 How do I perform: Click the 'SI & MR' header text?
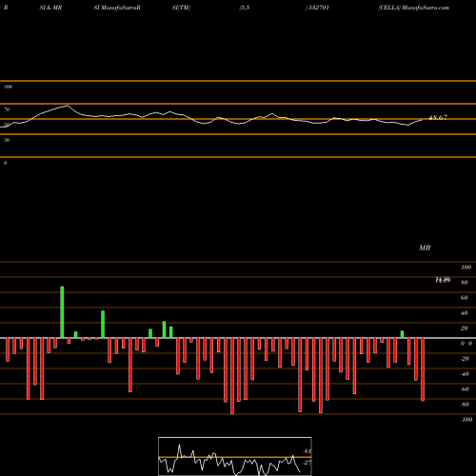tap(50, 8)
